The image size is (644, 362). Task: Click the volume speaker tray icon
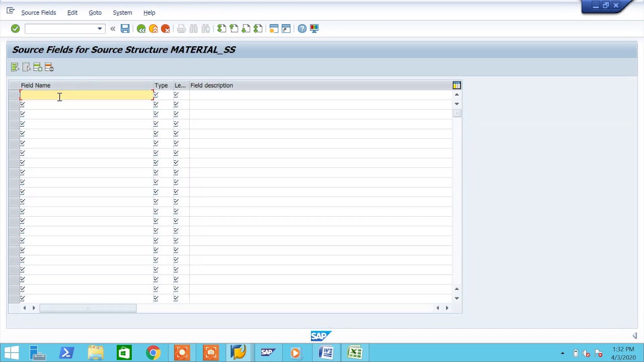(x=587, y=353)
